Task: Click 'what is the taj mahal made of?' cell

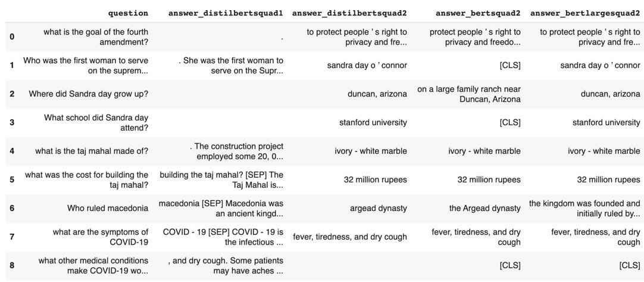Action: coord(92,151)
